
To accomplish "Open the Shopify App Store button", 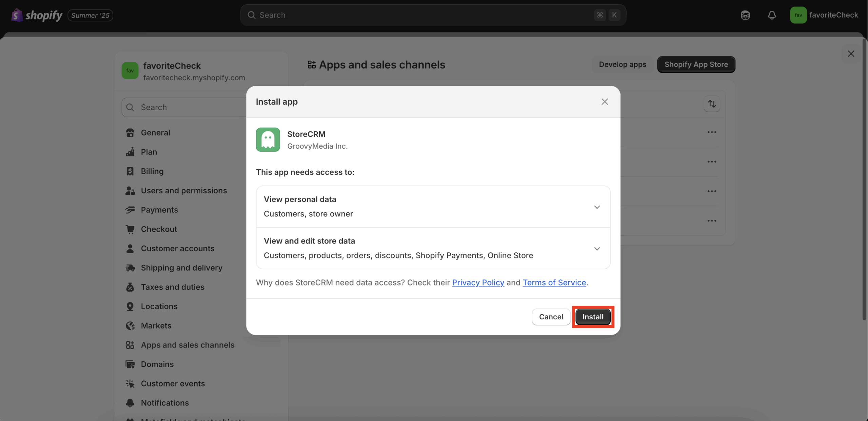I will (x=696, y=64).
